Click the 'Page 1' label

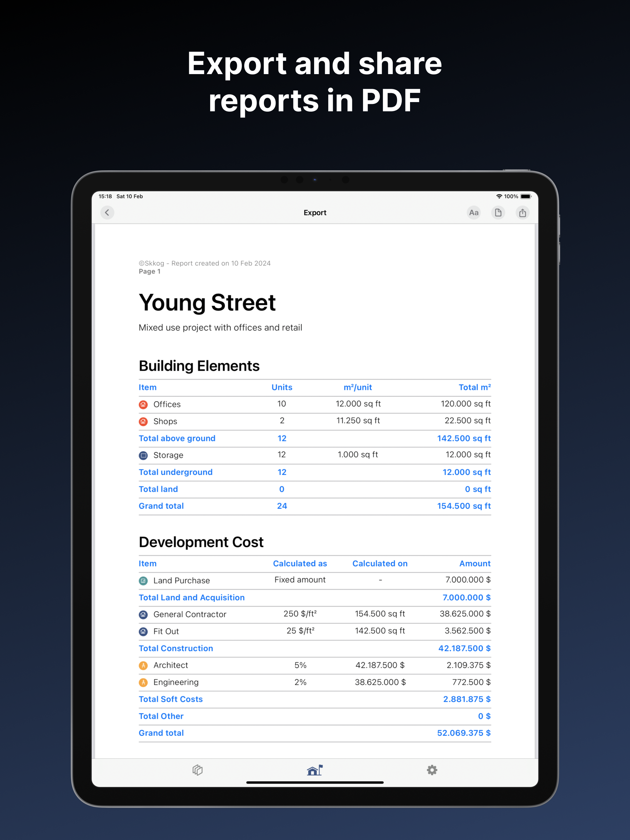pyautogui.click(x=149, y=271)
